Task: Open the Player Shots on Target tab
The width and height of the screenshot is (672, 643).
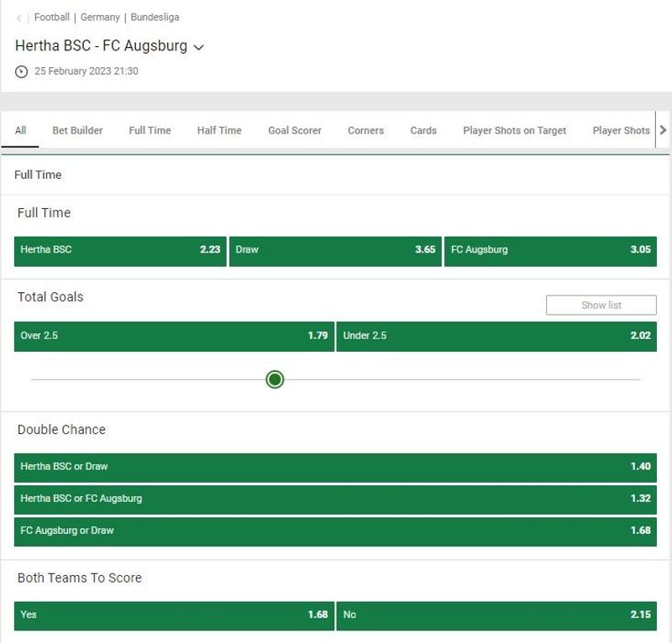Action: coord(515,130)
